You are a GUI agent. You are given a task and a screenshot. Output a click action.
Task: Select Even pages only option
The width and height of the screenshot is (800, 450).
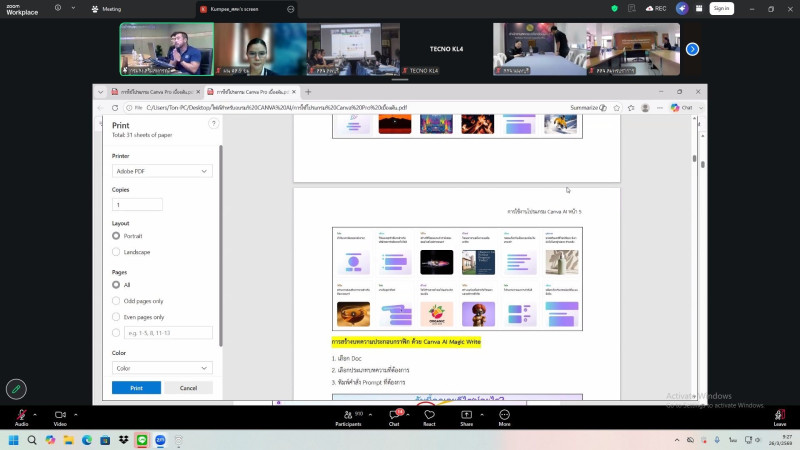(x=116, y=316)
